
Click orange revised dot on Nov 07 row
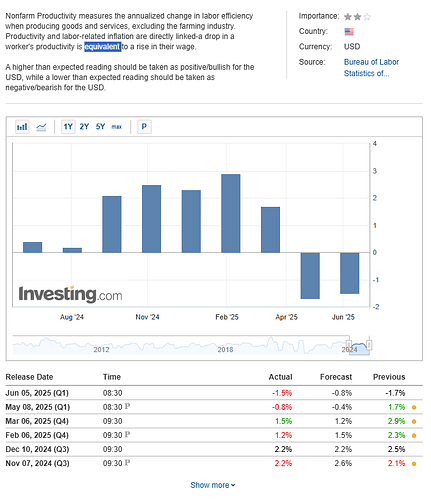[414, 464]
